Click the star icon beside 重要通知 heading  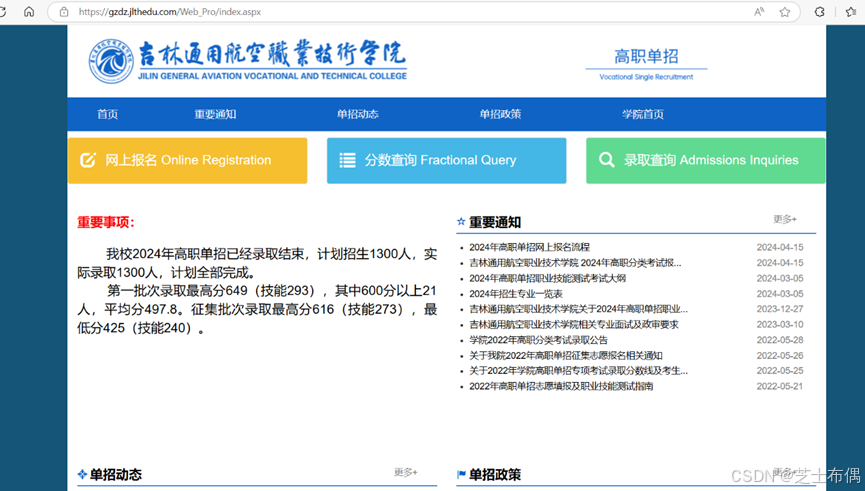(x=461, y=222)
